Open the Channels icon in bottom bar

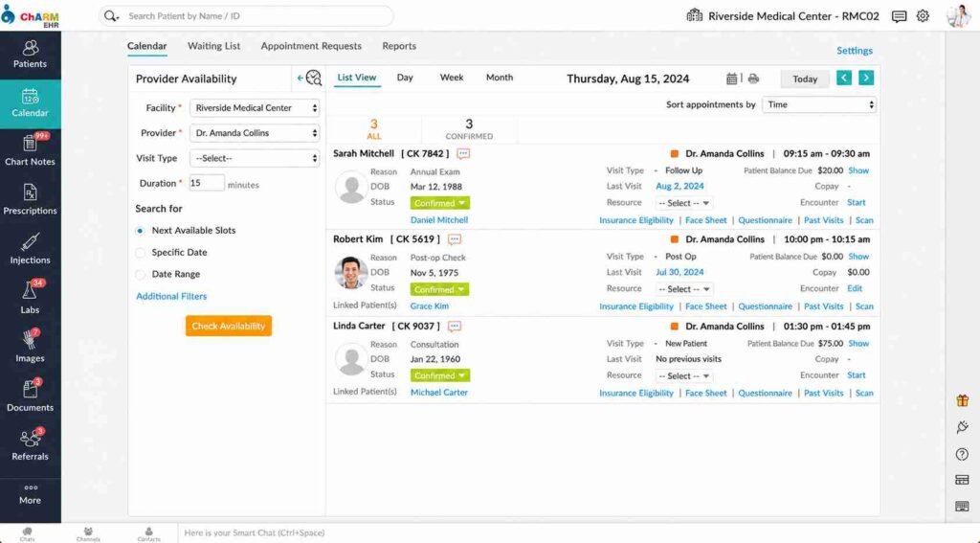click(x=88, y=533)
